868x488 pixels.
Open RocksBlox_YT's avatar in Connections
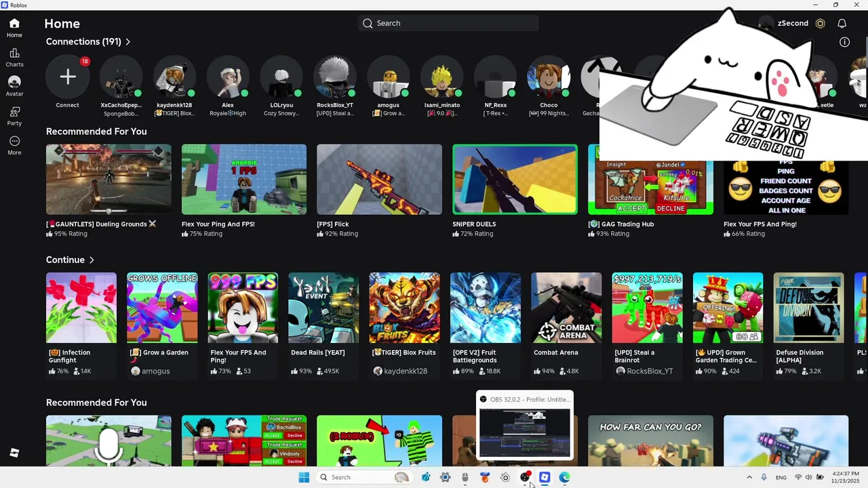335,77
